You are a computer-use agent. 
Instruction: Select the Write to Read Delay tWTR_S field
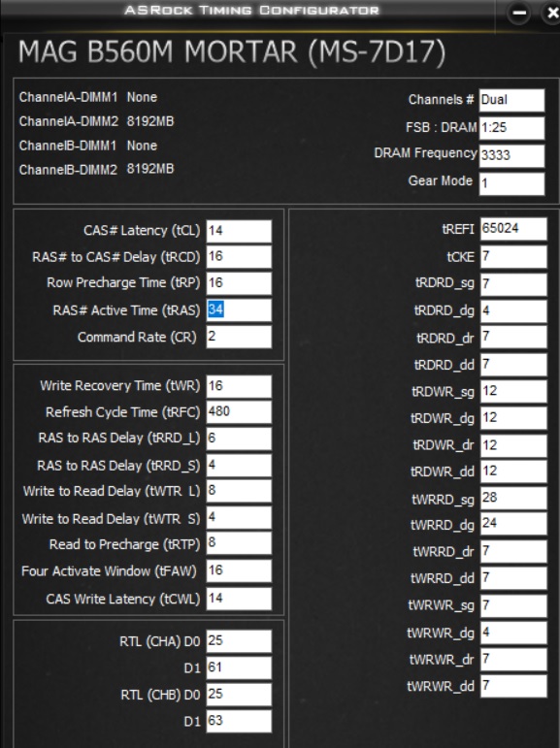pos(239,518)
